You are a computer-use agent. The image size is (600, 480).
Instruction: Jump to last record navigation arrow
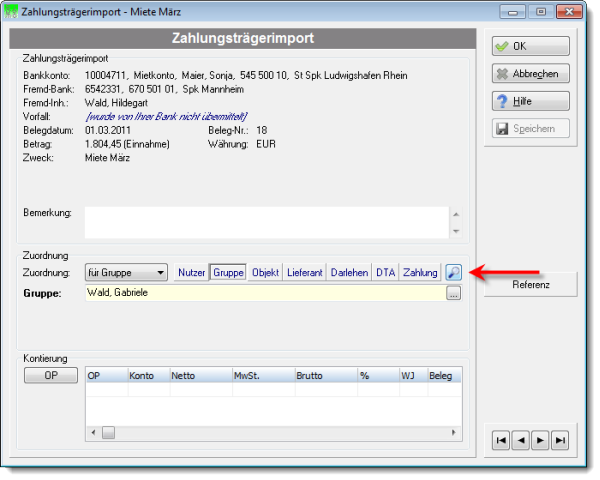point(560,440)
